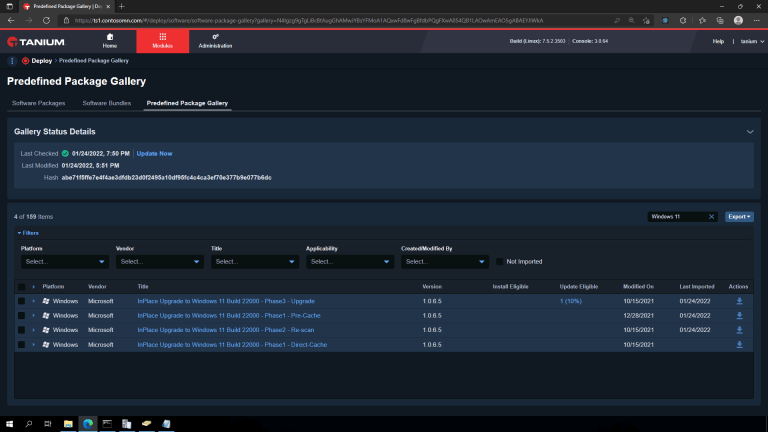This screenshot has width=768, height=432.
Task: Click import icon for Phase1 - Direct-Cache
Action: pyautogui.click(x=739, y=344)
